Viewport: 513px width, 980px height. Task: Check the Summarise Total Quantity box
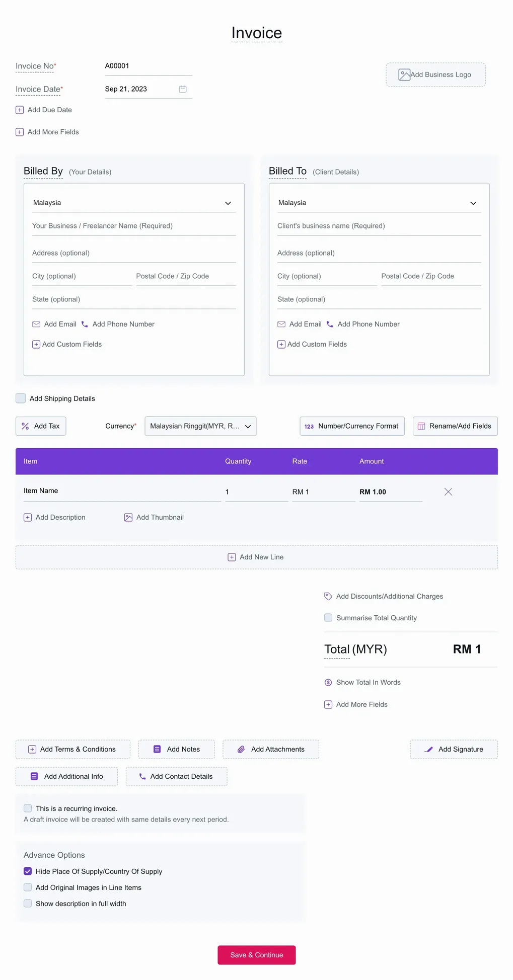point(328,618)
